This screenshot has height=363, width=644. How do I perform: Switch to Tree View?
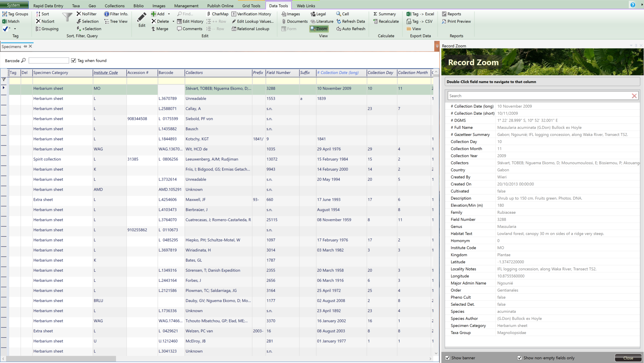(x=116, y=21)
